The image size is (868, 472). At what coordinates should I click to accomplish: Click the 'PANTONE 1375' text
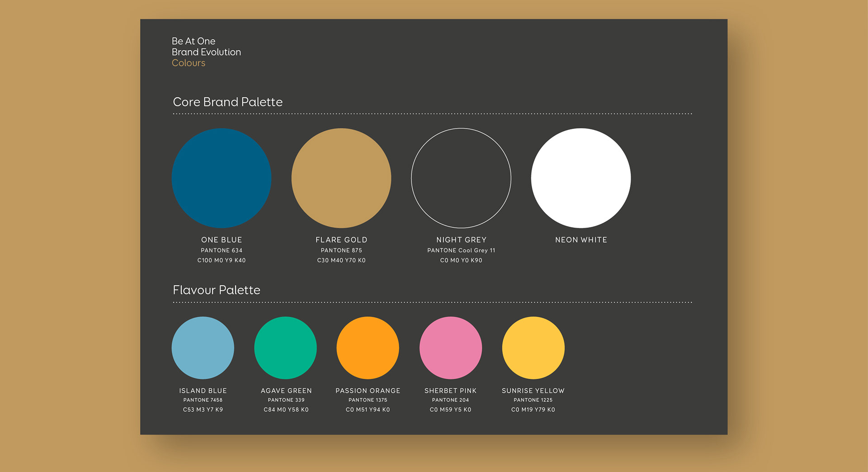[368, 400]
